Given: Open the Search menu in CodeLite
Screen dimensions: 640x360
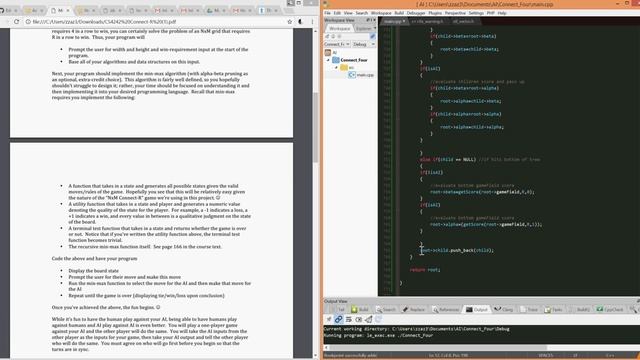Looking at the screenshot, I should 362,13.
